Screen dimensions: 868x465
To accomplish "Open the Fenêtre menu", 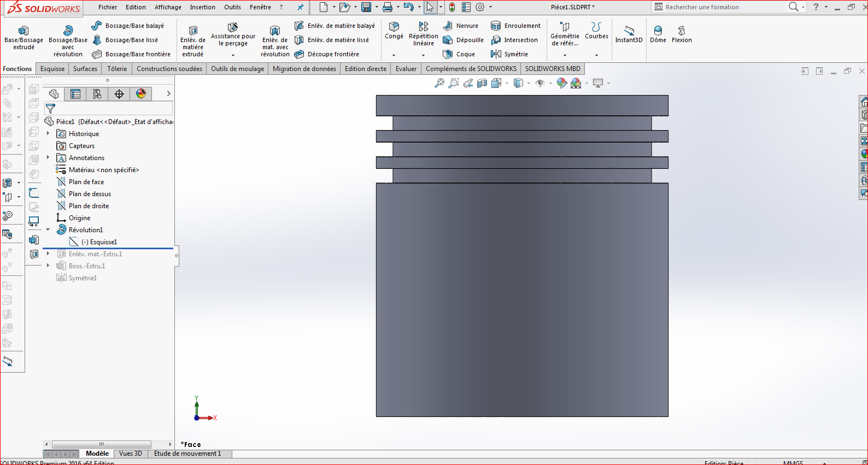I will [x=260, y=7].
